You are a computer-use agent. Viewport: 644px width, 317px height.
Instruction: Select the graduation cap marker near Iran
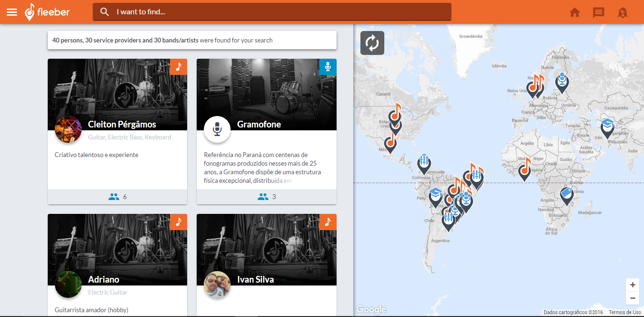tap(607, 128)
